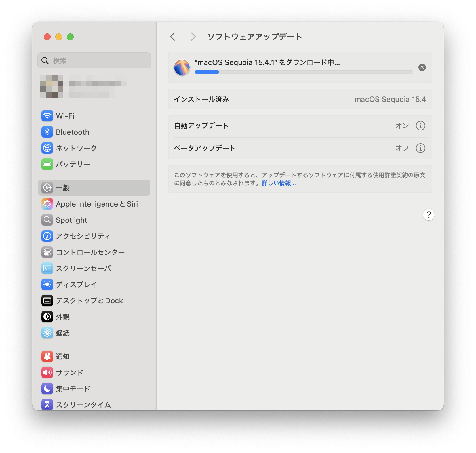476x453 pixels.
Task: Cancel the macOS 15.4.1 download
Action: [422, 67]
